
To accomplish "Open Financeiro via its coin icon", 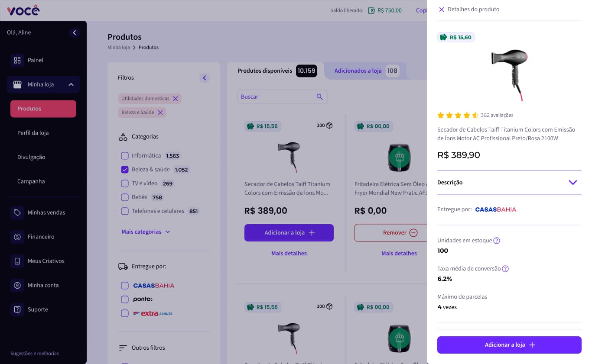I will [17, 237].
